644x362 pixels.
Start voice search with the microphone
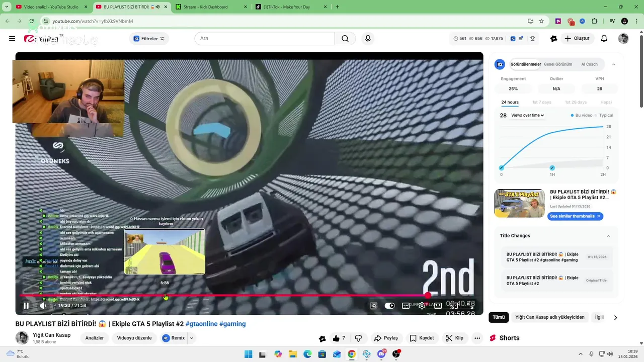[x=368, y=39]
